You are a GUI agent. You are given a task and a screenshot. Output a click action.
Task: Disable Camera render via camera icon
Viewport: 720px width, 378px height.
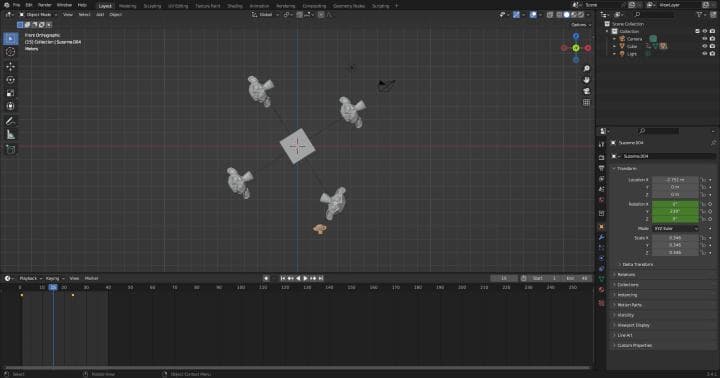coord(712,39)
